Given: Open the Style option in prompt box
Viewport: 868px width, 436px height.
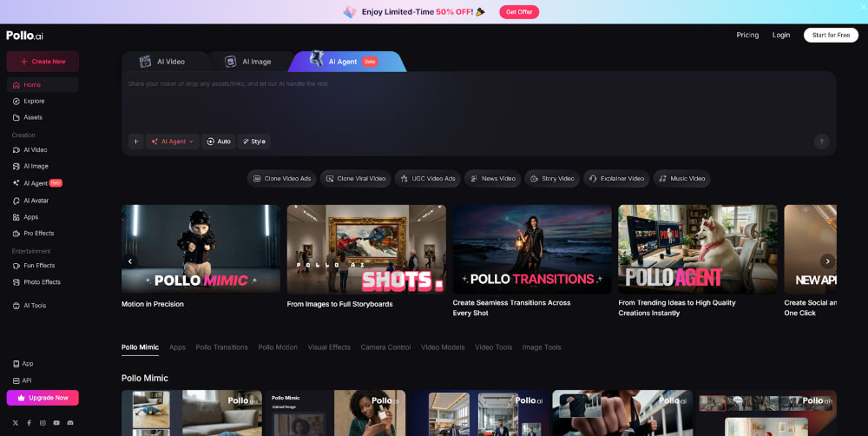Looking at the screenshot, I should point(254,142).
